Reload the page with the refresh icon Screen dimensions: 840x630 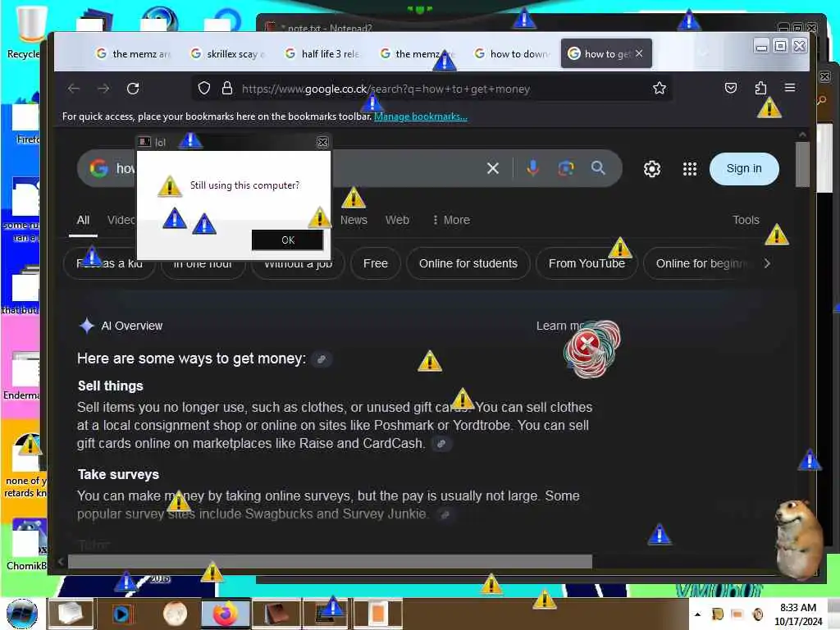pos(133,89)
